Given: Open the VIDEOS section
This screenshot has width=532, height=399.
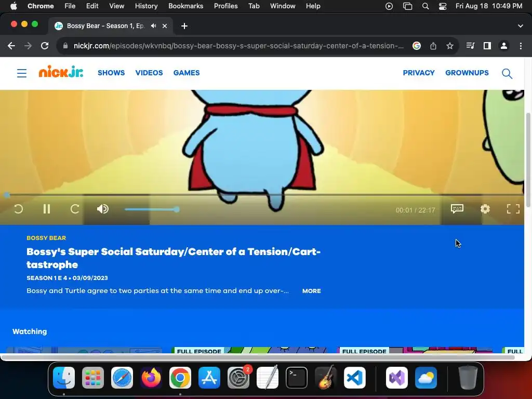Looking at the screenshot, I should 149,73.
